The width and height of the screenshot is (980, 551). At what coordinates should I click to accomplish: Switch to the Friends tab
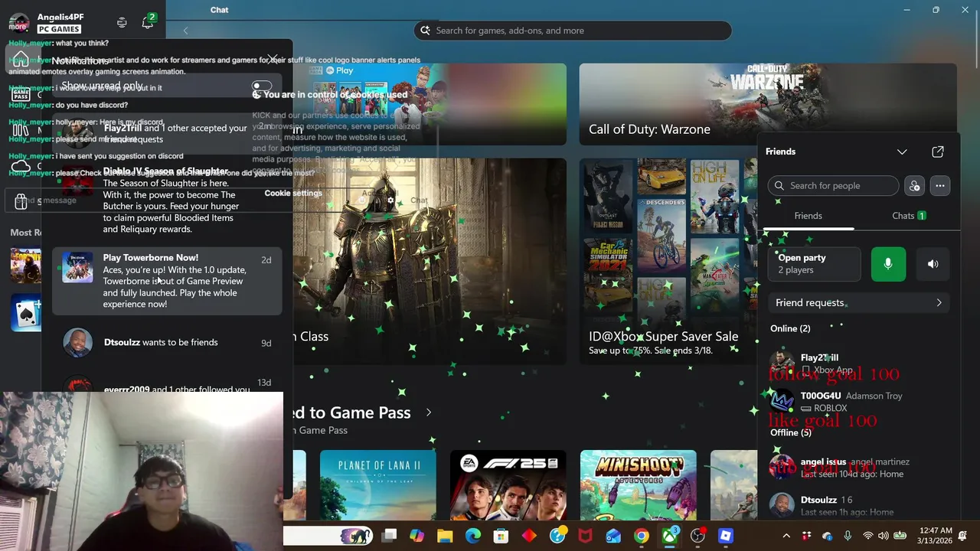click(x=808, y=216)
